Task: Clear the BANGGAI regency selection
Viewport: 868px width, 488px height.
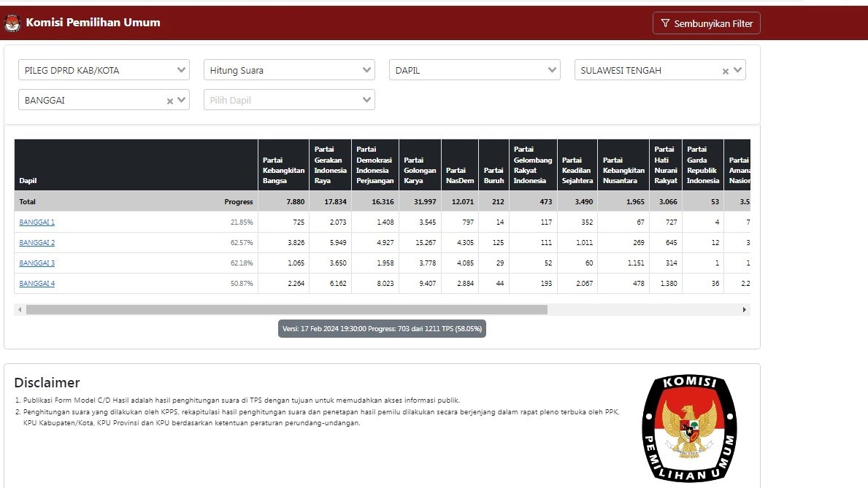Action: 170,101
